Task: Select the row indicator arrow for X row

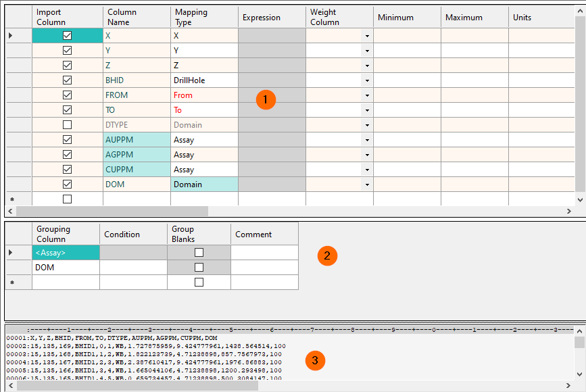Action: pos(9,36)
